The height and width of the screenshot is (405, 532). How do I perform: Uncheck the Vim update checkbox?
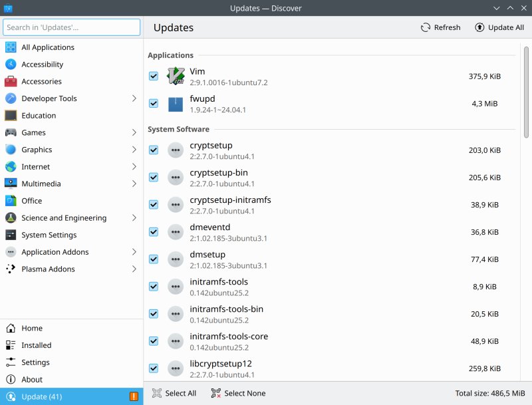154,76
